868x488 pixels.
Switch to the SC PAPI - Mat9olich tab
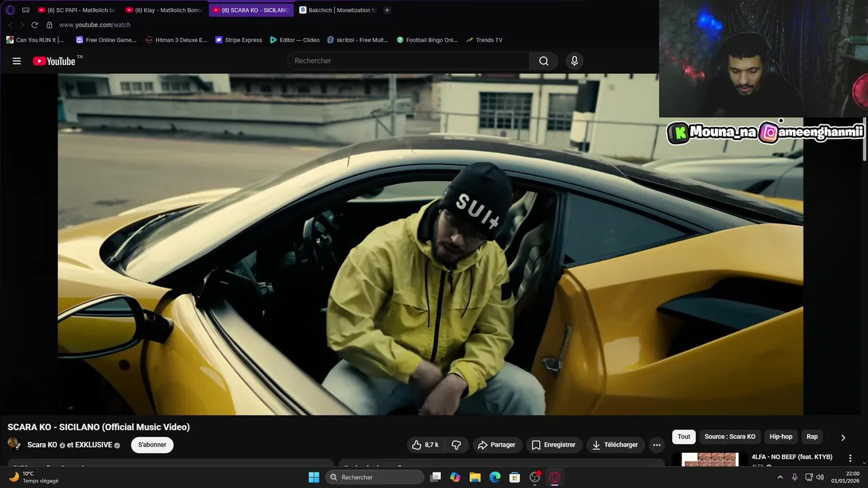click(77, 10)
